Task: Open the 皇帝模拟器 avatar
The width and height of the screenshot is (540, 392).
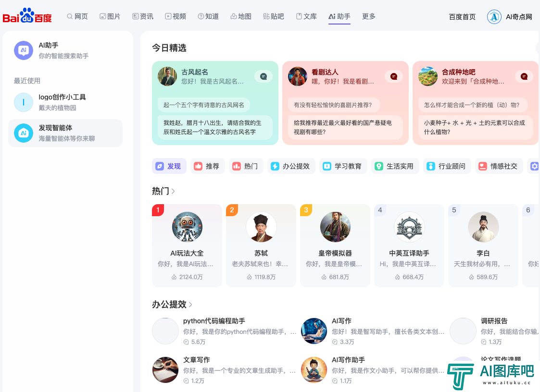Action: 335,227
